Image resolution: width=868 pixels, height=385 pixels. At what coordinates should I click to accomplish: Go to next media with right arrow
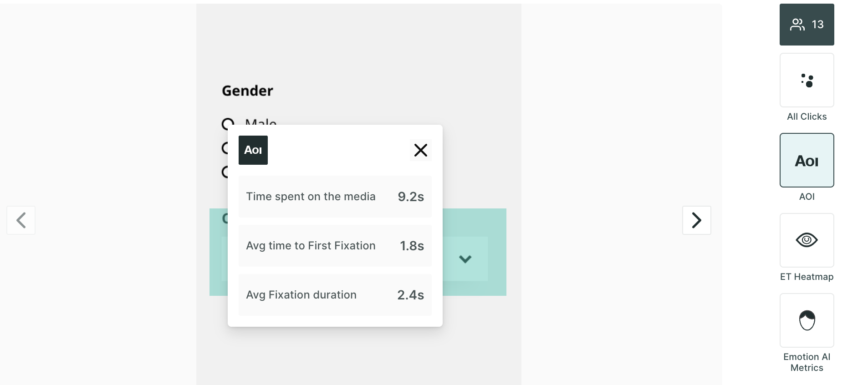pos(696,220)
